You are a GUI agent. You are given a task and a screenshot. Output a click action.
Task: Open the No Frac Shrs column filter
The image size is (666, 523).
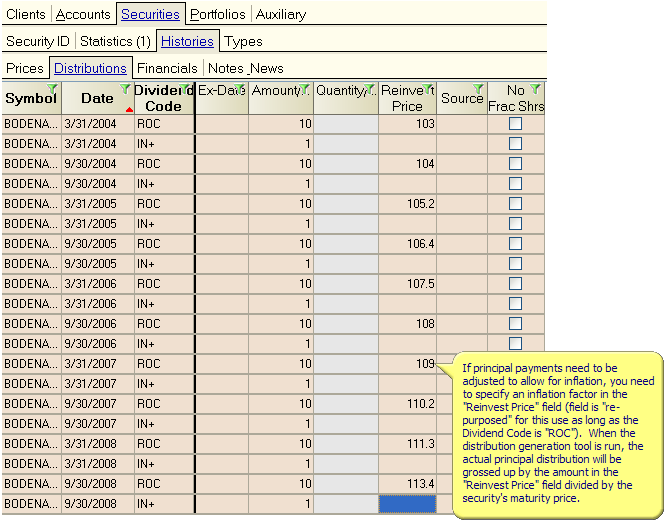click(536, 89)
